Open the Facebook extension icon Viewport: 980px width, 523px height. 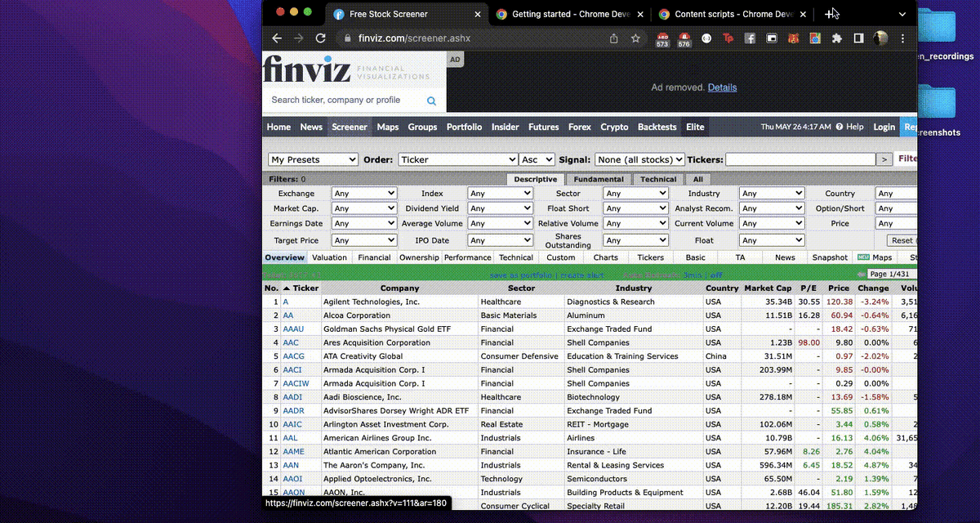(750, 38)
